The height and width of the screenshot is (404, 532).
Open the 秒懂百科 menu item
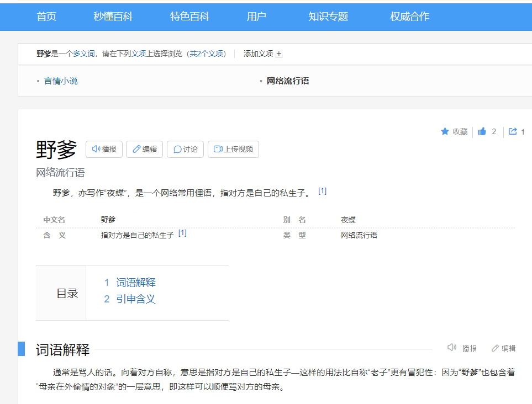click(x=113, y=17)
